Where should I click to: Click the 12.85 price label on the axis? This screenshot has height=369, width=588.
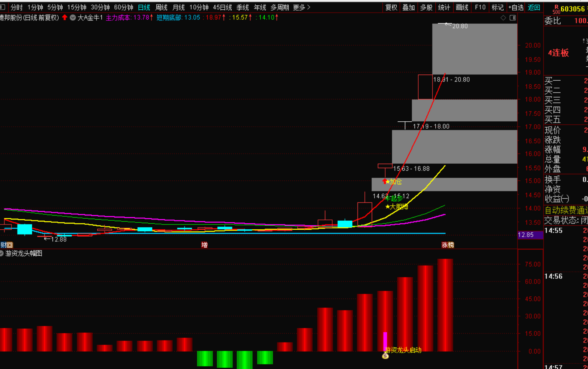click(526, 235)
